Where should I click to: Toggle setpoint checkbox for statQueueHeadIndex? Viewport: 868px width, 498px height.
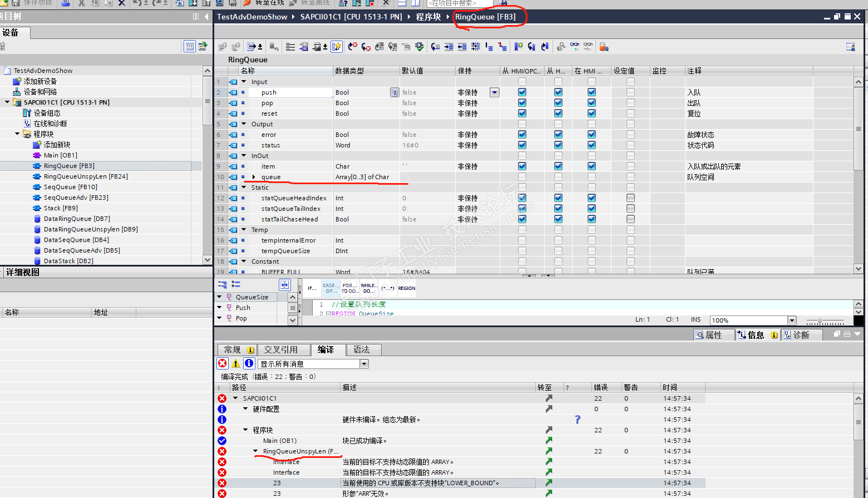point(630,198)
